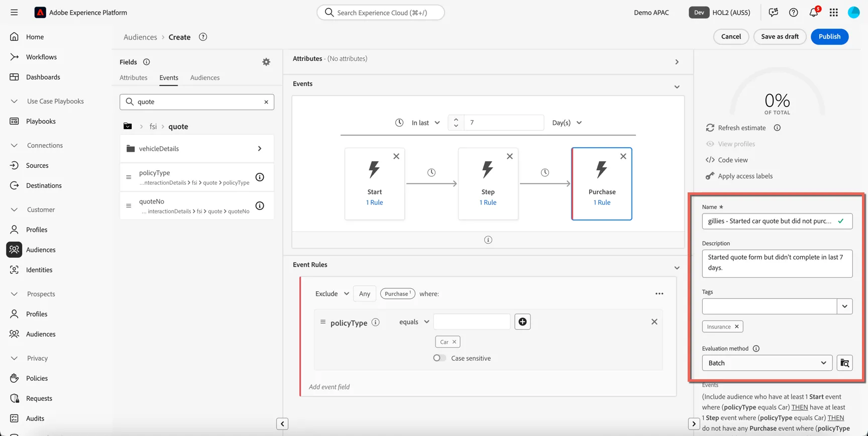Open the Evaluation method Batch dropdown
Viewport: 868px width, 436px height.
(767, 363)
